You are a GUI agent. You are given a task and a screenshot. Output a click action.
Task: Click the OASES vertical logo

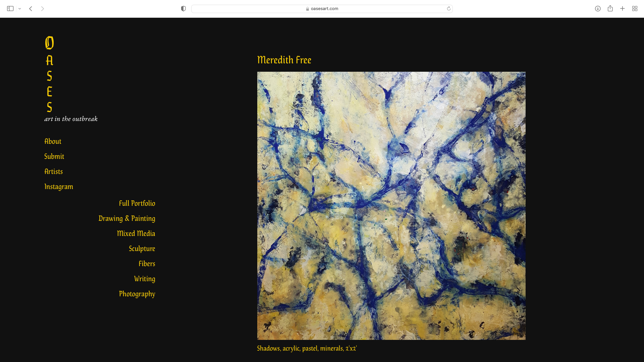[50, 74]
